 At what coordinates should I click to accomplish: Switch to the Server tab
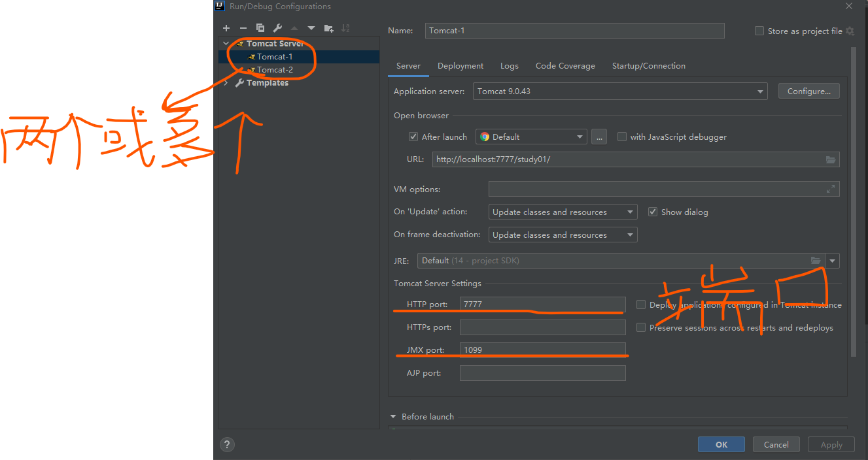point(409,66)
